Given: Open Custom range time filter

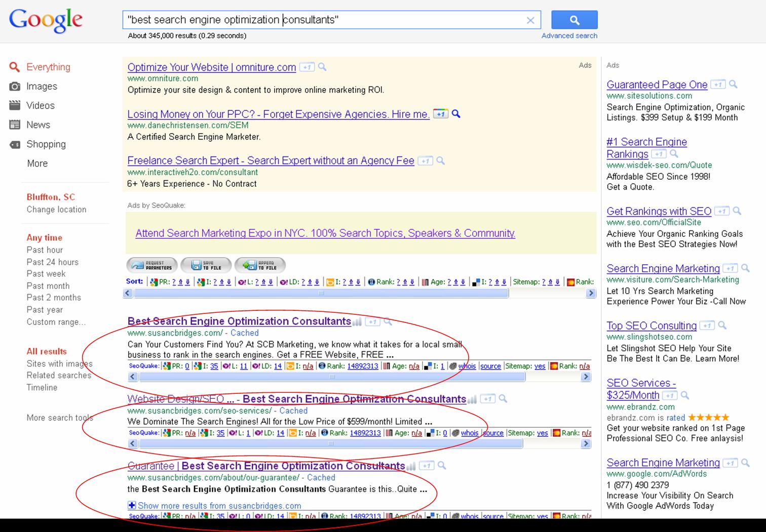Looking at the screenshot, I should click(56, 322).
